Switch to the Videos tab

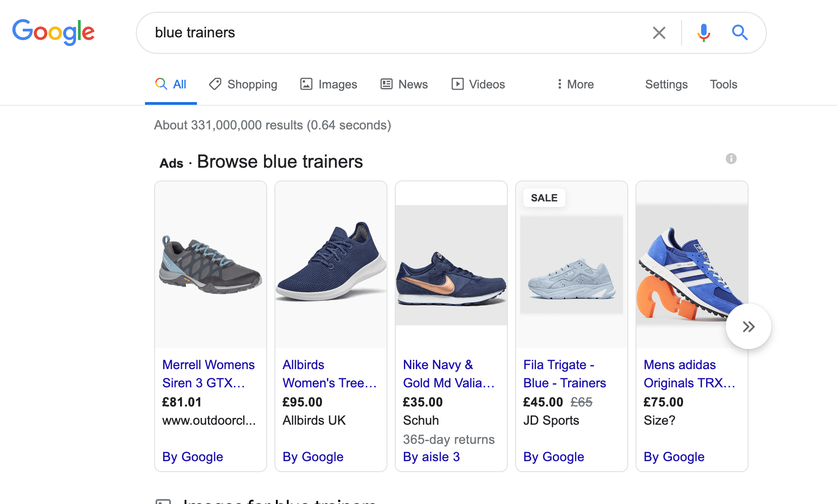pyautogui.click(x=478, y=84)
